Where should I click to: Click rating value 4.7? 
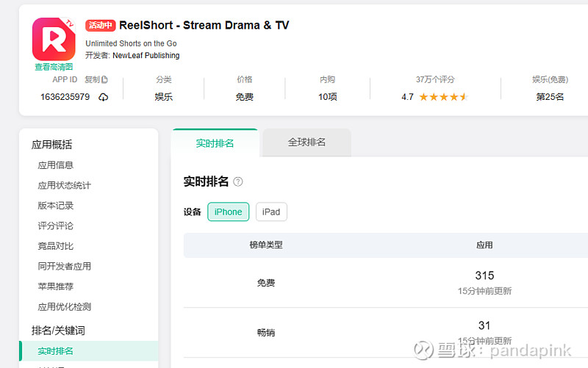click(407, 97)
